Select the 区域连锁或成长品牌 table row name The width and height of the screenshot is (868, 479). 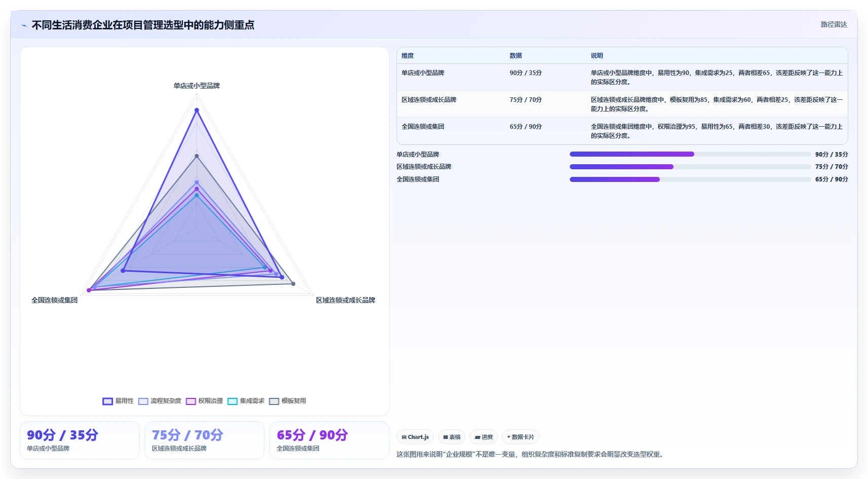429,100
